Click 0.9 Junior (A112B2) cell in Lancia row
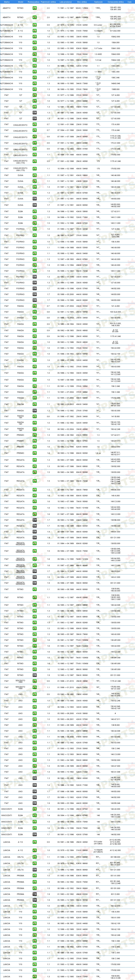 pos(98,842)
